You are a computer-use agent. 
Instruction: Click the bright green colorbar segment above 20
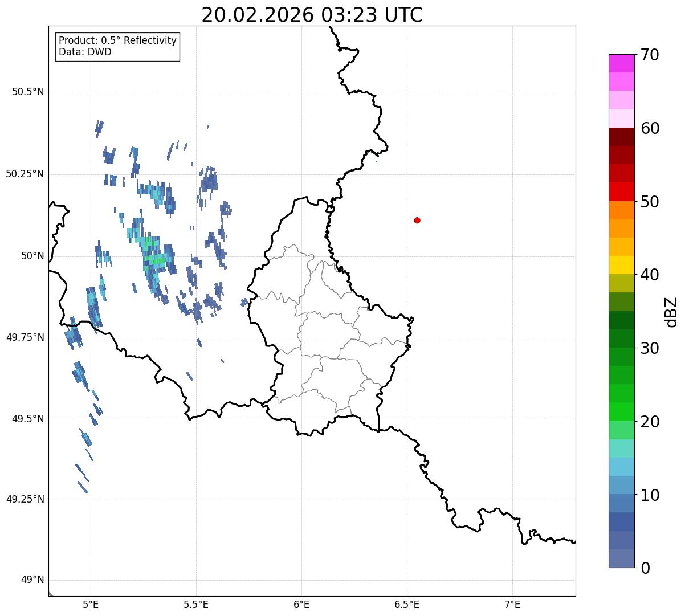(x=621, y=411)
